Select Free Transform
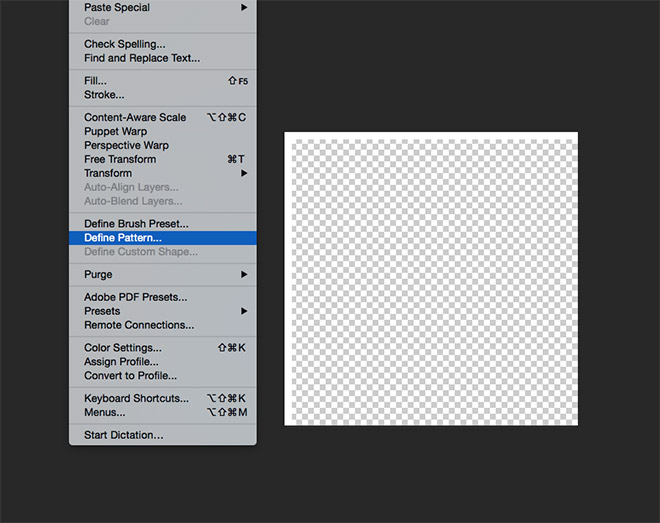The height and width of the screenshot is (523, 660). [120, 159]
